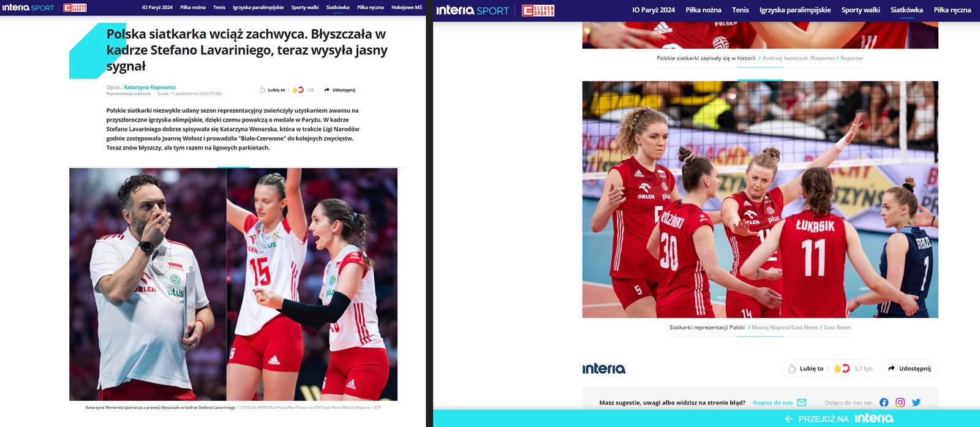Click date Środa, 11 października 2023
This screenshot has height=427, width=980.
(x=189, y=94)
